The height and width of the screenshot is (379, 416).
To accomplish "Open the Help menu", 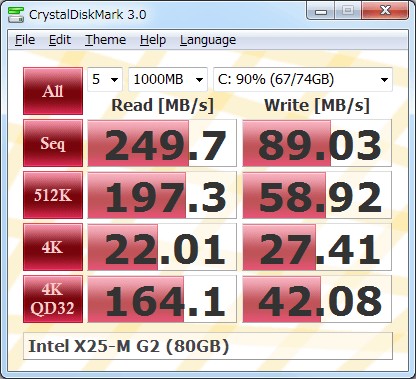I will [153, 40].
